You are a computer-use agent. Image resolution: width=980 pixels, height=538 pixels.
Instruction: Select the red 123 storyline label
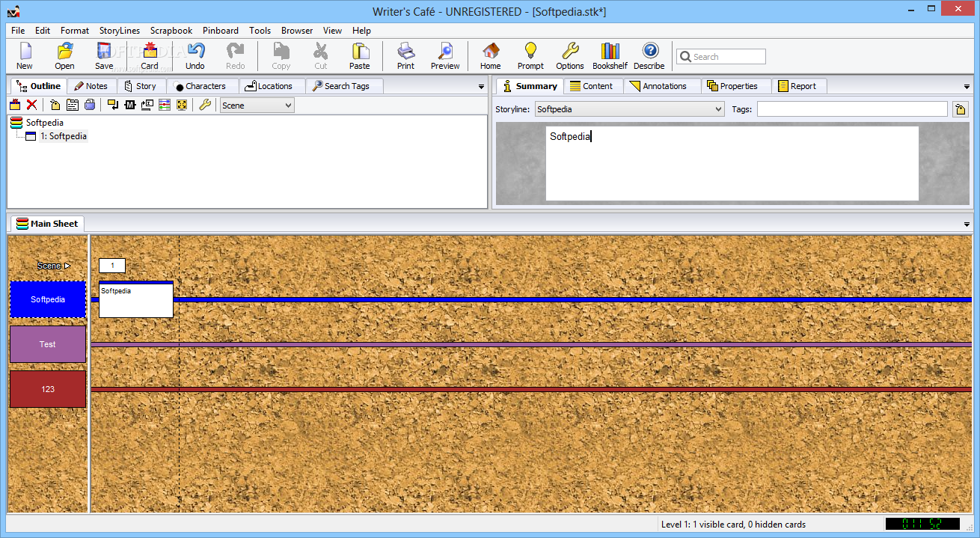(48, 389)
